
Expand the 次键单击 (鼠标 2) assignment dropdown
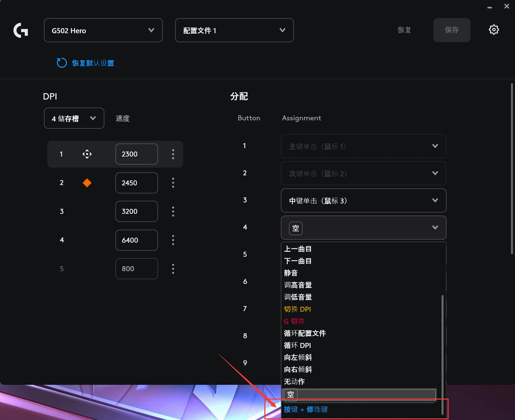(363, 173)
